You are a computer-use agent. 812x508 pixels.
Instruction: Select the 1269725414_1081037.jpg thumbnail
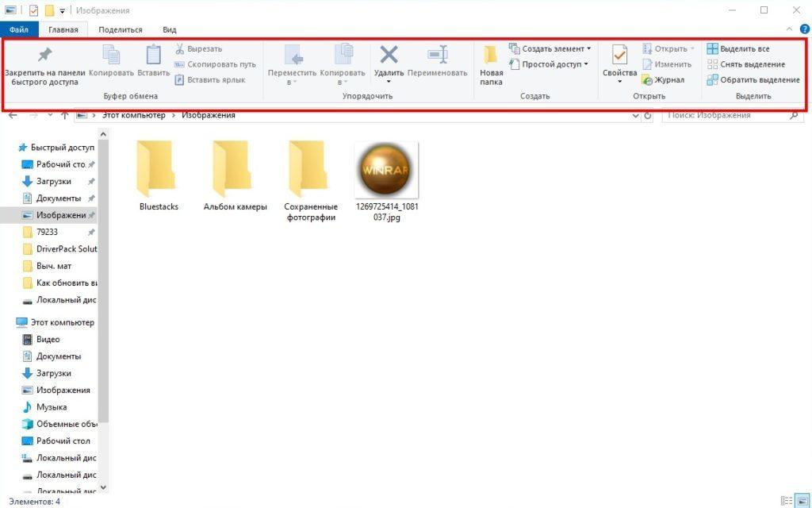click(x=386, y=168)
